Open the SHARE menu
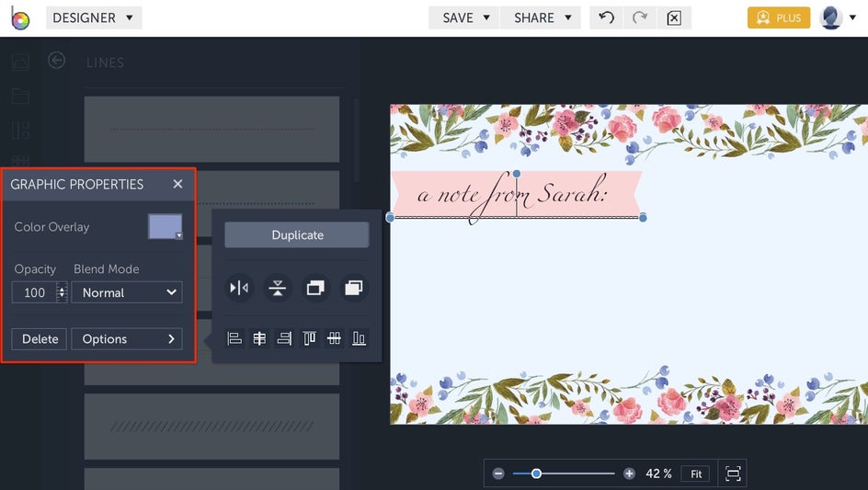This screenshot has width=868, height=490. pos(541,17)
